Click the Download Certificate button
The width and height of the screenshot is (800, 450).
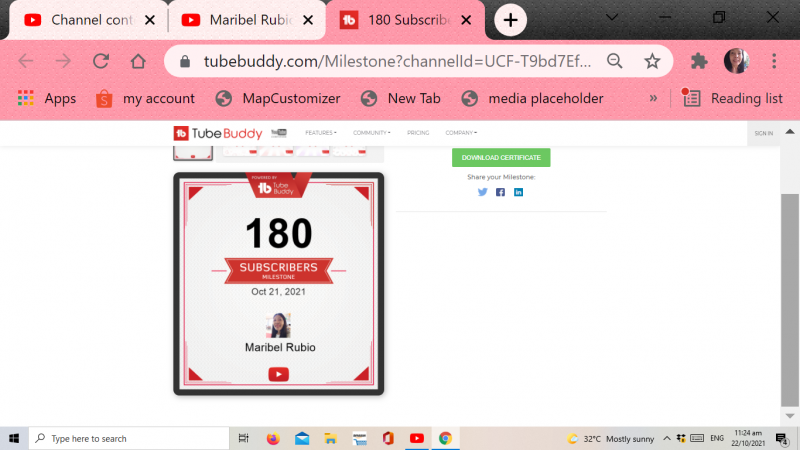(x=501, y=158)
